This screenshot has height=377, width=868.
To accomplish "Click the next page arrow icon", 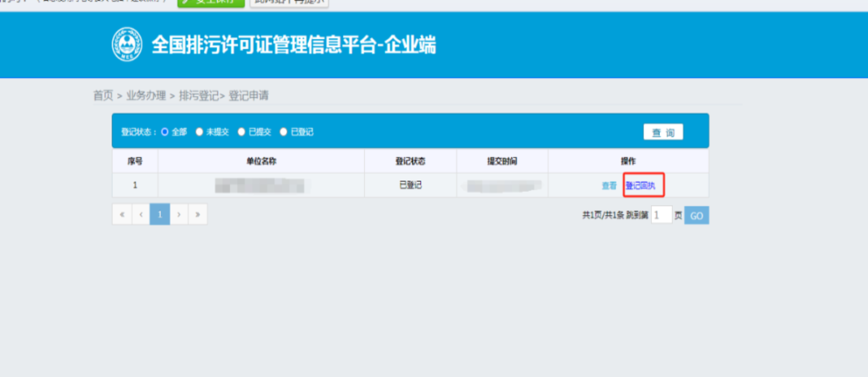I will (179, 214).
